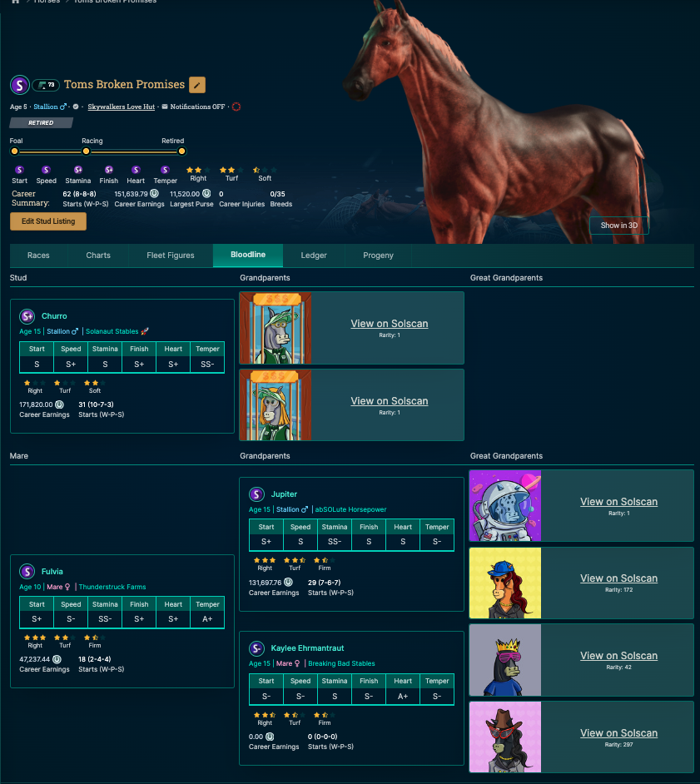Open Fulvia's horse profile link

click(x=52, y=571)
